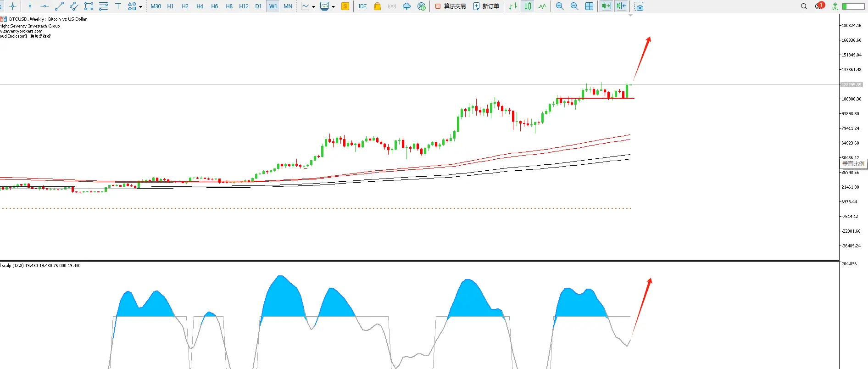Click the 93898.80 price scale label
Image resolution: width=868 pixels, height=369 pixels.
pos(851,114)
